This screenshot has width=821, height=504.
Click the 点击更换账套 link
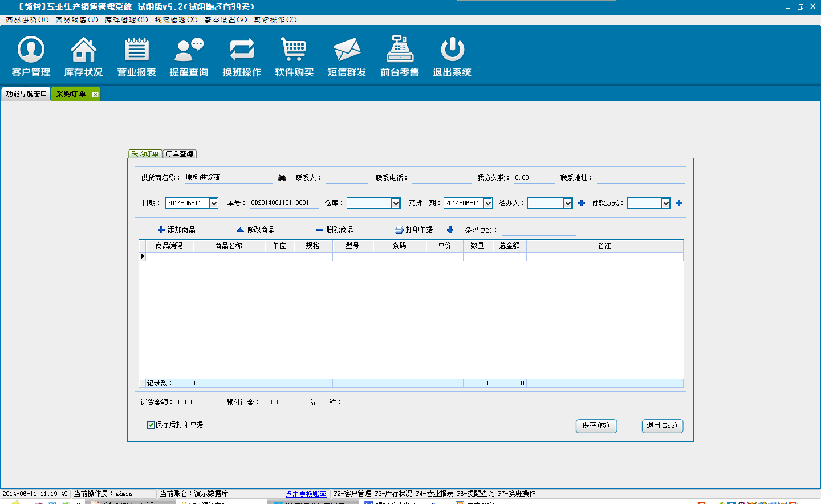[x=306, y=494]
